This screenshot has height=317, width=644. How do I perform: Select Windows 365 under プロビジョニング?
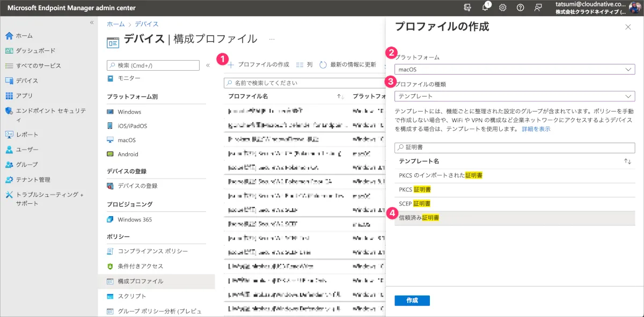coord(134,219)
